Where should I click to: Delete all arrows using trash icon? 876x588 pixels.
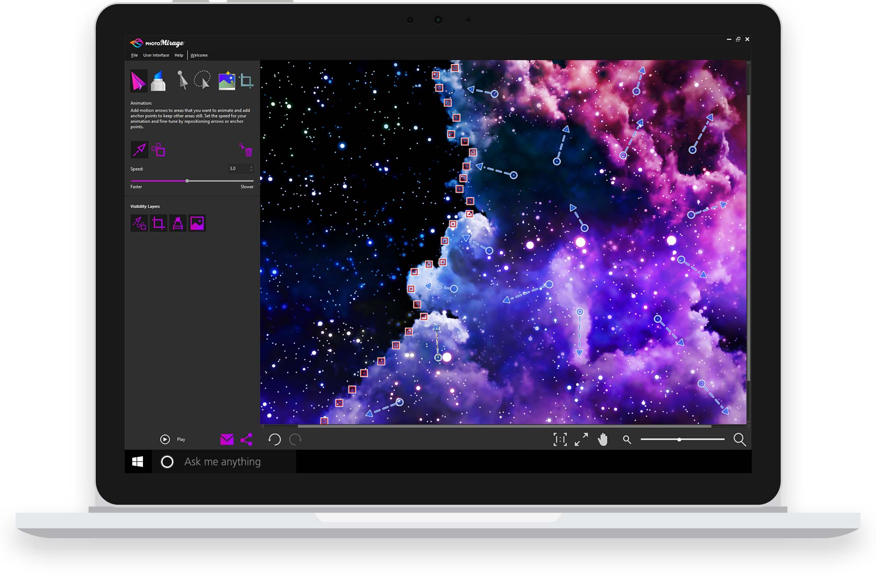point(248,150)
